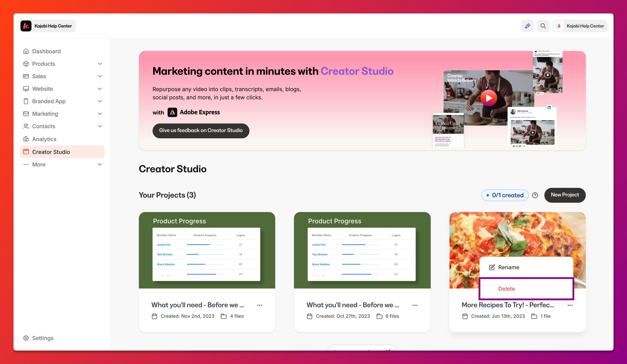Image resolution: width=627 pixels, height=364 pixels.
Task: Click folder icon next to 4 files
Action: click(223, 316)
